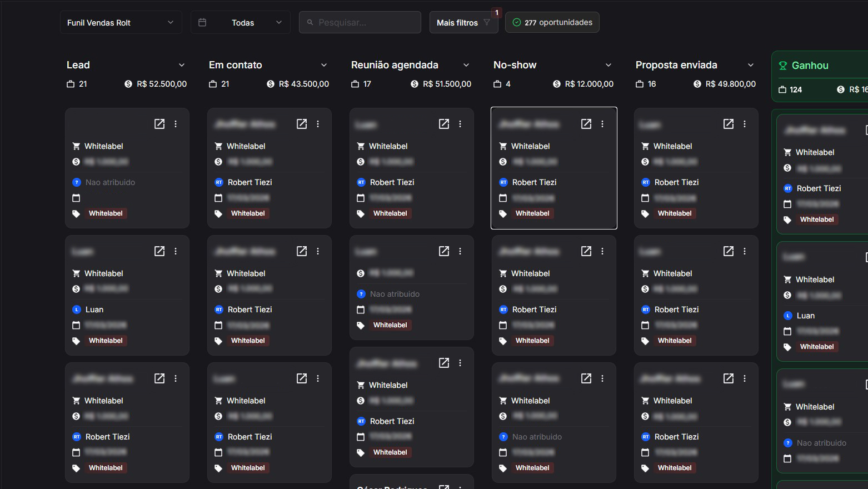Screen dimensions: 868x489
Task: Click Nao atribuido assignee in Lead column
Action: pos(110,182)
